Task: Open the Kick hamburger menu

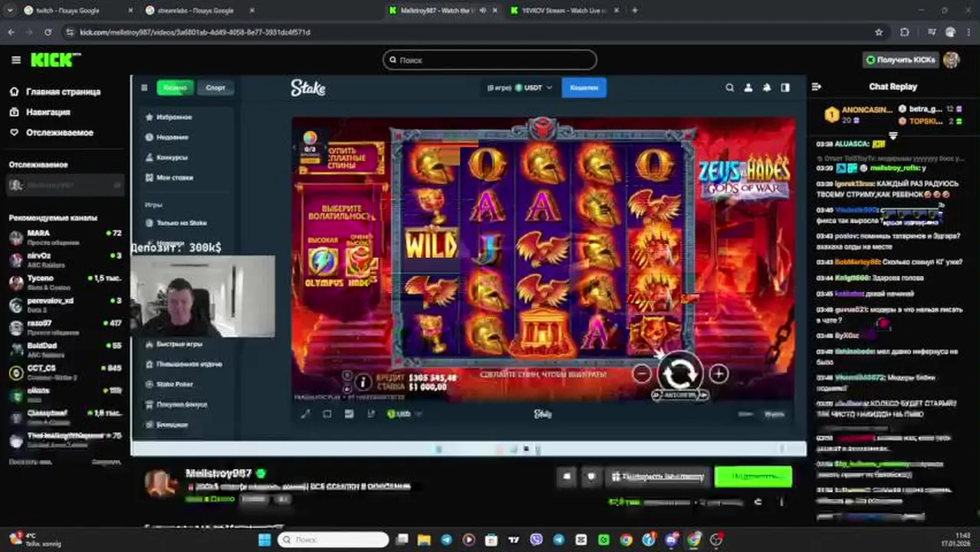Action: coord(16,60)
